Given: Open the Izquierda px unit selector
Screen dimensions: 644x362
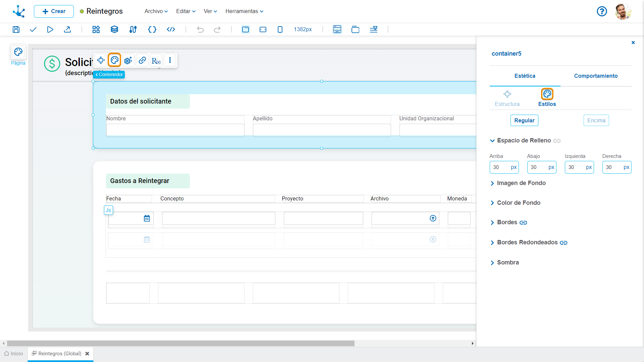Looking at the screenshot, I should [x=589, y=167].
